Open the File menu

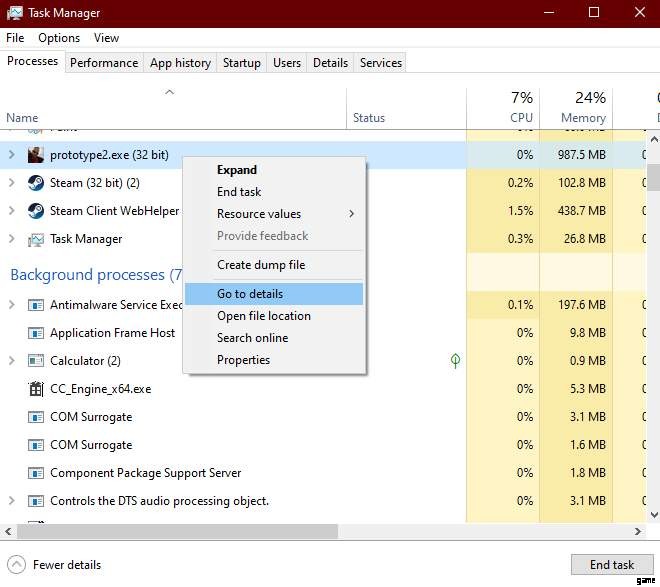pos(15,38)
